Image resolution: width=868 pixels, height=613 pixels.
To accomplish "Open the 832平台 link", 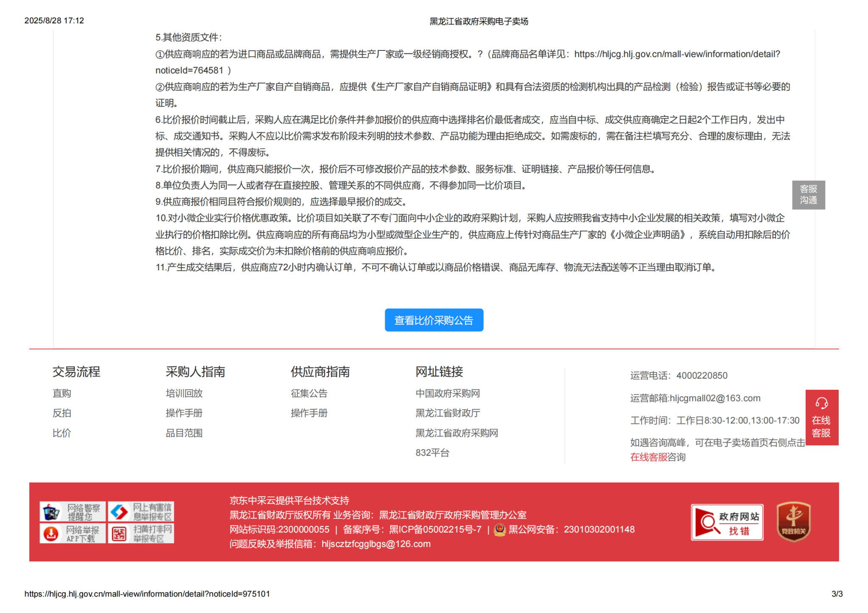I will pyautogui.click(x=432, y=452).
